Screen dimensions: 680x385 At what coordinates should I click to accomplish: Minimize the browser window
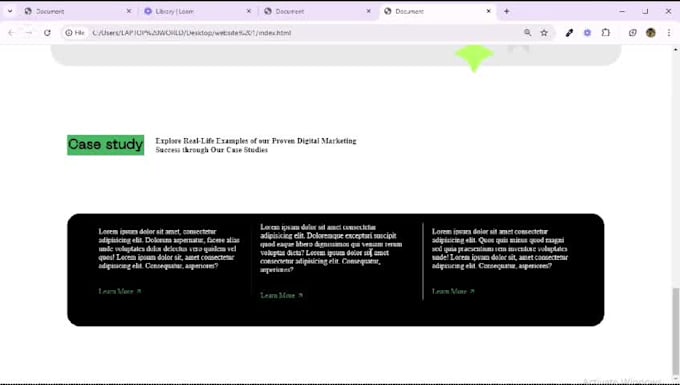(622, 12)
